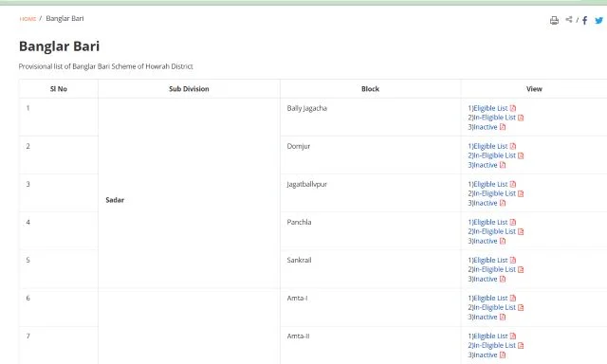This screenshot has width=607, height=364.
Task: Open Eligible List for Panchla
Action: tap(490, 222)
